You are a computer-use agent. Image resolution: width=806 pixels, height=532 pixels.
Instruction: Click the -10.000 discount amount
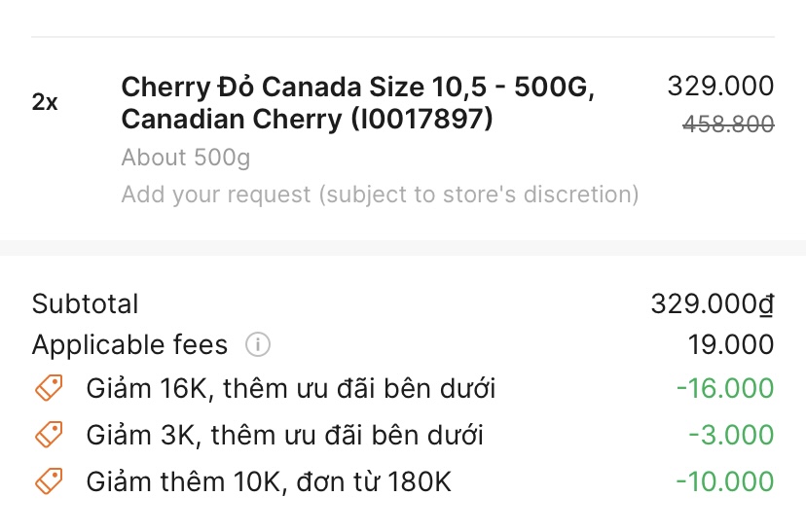pos(724,480)
